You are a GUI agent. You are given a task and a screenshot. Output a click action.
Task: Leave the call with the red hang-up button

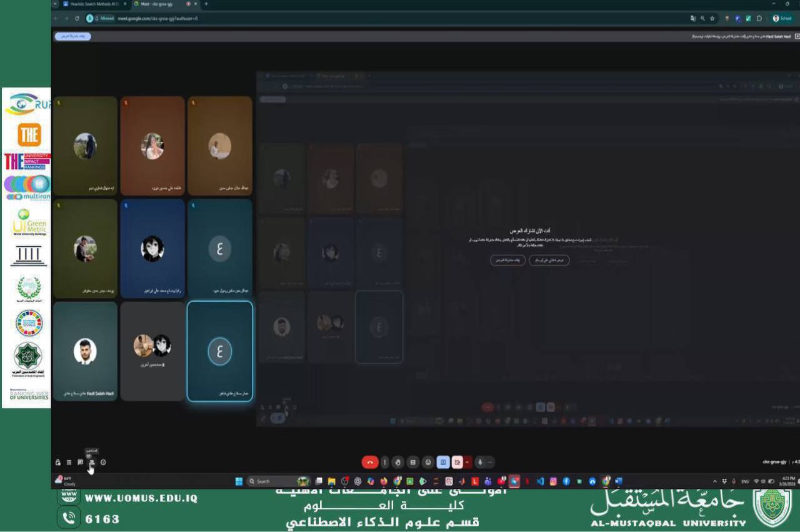click(x=370, y=462)
